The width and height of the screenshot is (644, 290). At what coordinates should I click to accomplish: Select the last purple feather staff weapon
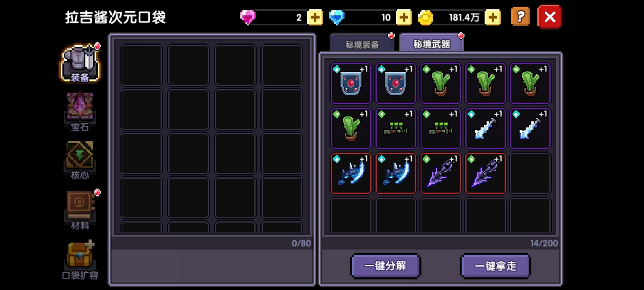(x=485, y=173)
